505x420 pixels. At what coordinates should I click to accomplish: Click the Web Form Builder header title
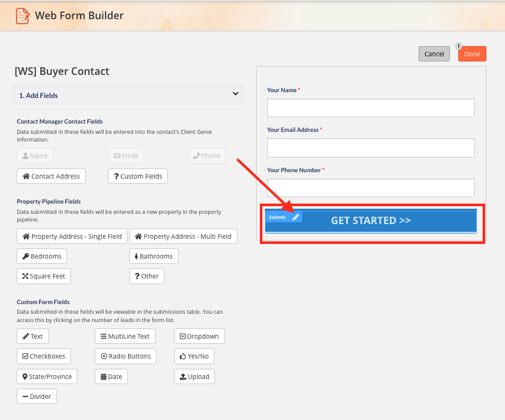point(79,15)
